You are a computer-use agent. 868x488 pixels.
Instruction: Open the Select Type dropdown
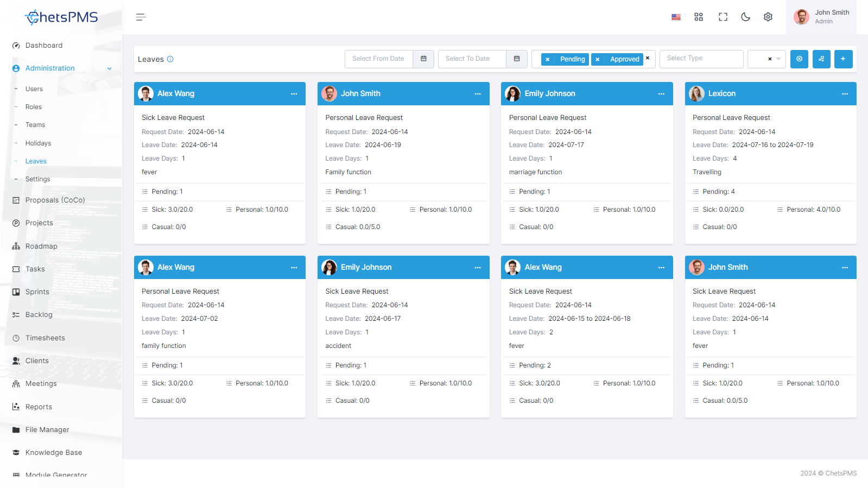tap(701, 59)
